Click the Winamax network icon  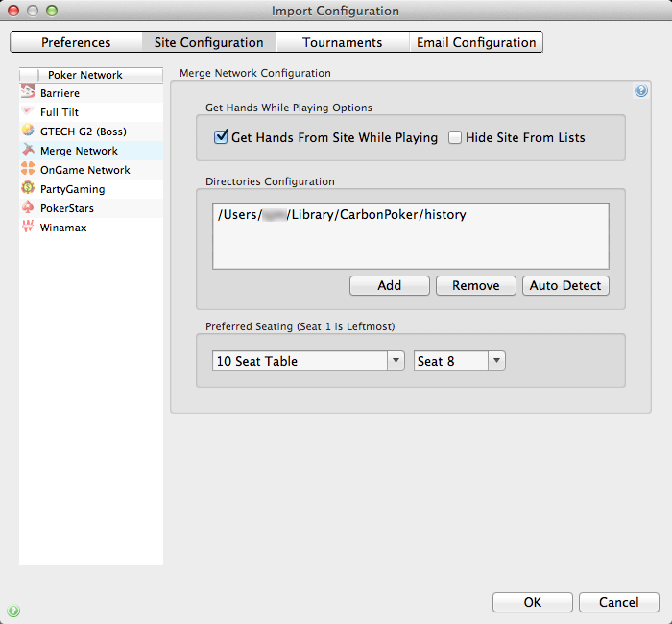[x=28, y=227]
